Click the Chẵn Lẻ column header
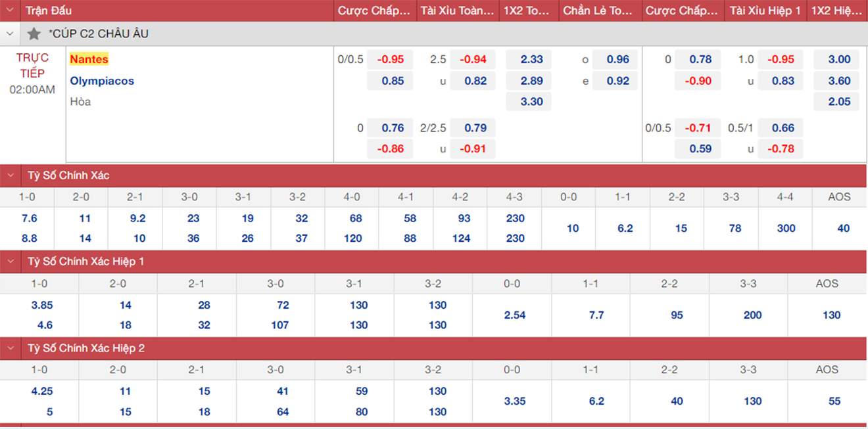The image size is (868, 429). [597, 11]
